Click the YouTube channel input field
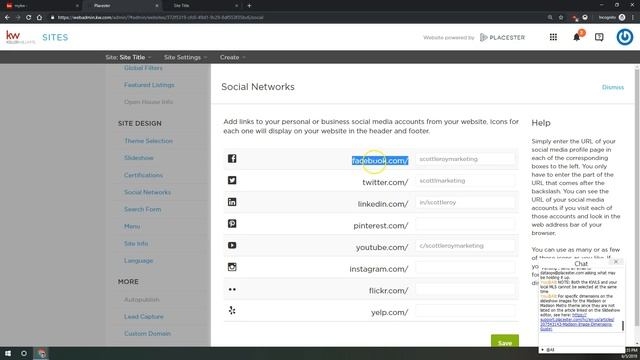 point(465,246)
